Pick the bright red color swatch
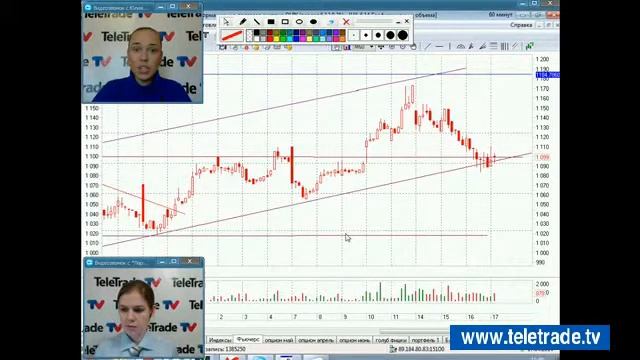The image size is (640, 360). click(270, 39)
